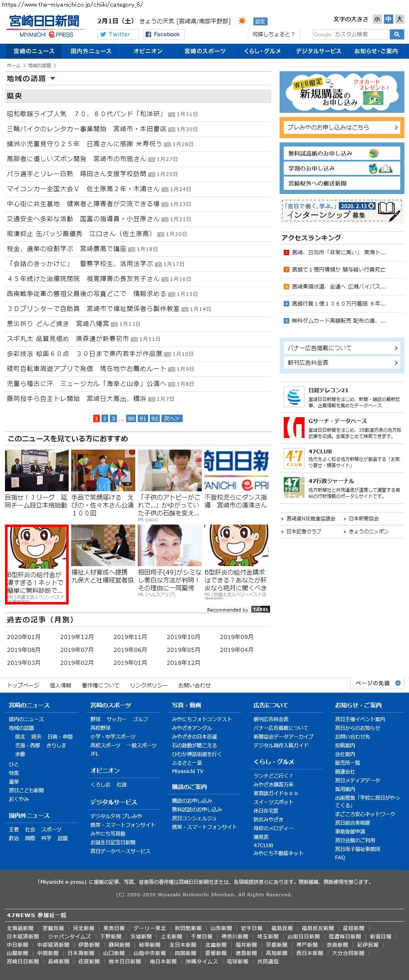Click the 設定 weather settings button

click(x=260, y=22)
